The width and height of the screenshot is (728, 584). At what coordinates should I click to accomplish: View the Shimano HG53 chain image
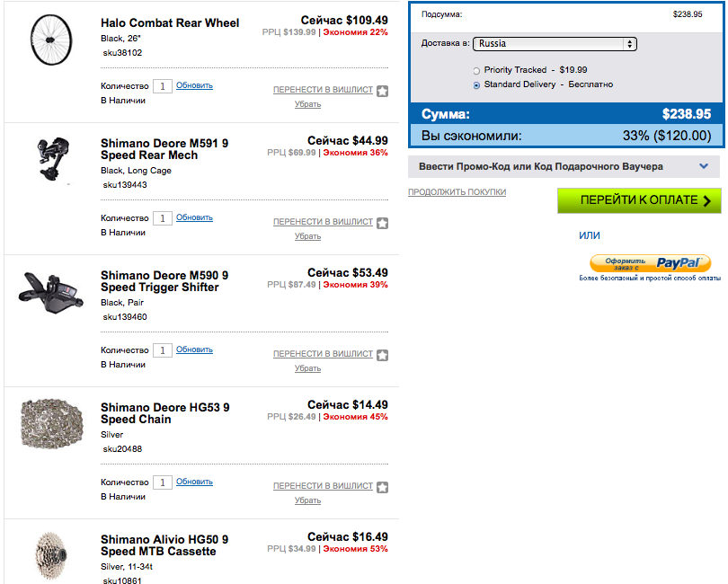point(52,423)
